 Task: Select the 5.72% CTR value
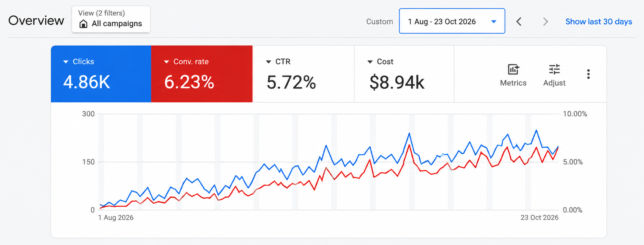[x=291, y=82]
